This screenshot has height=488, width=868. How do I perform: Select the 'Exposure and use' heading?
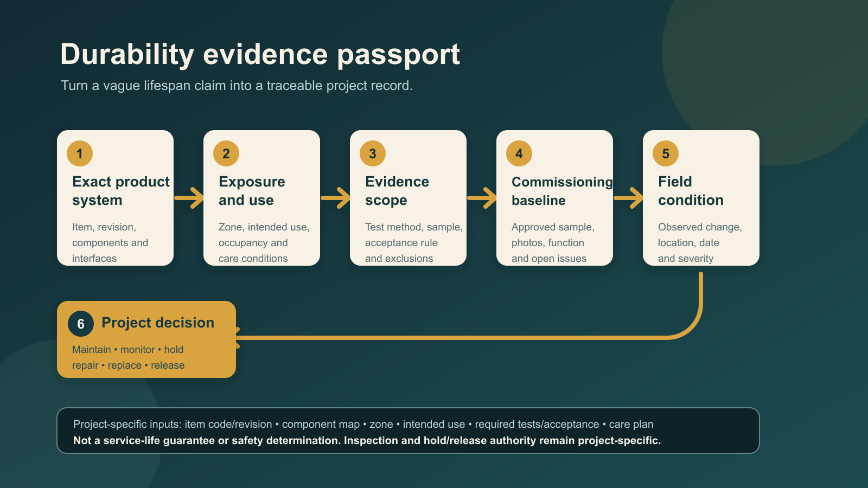click(252, 191)
